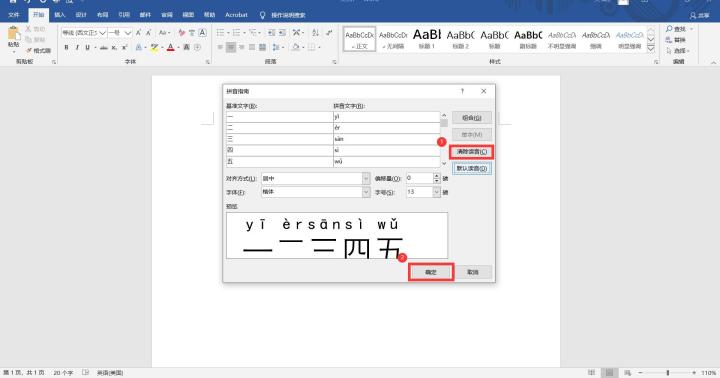Click Align Right icon
The image size is (720, 378).
(x=241, y=47)
